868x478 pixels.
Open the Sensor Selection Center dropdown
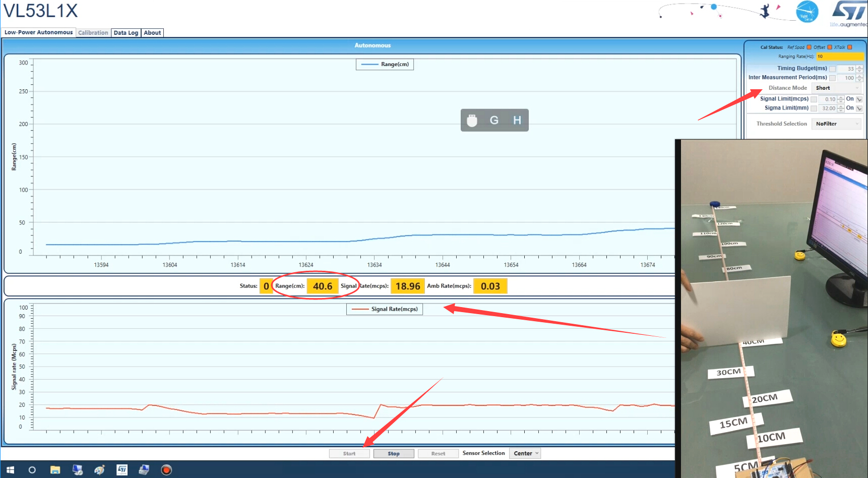coord(525,453)
